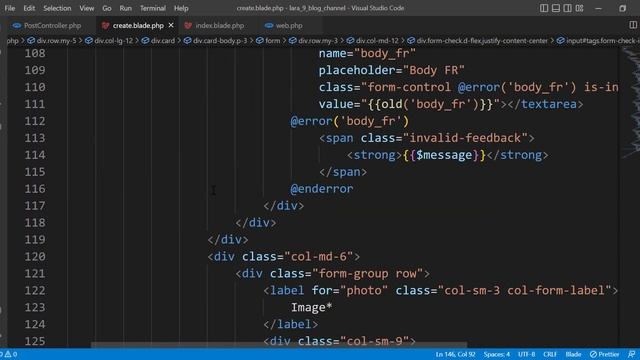Click the minimap code preview
Viewport: 640px width, 360px height.
click(631, 102)
